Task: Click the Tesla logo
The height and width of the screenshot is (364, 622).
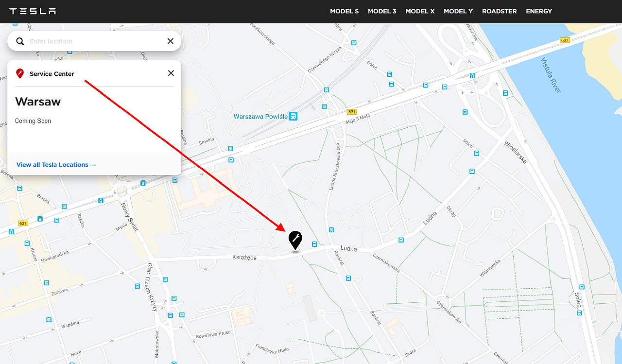Action: [33, 11]
